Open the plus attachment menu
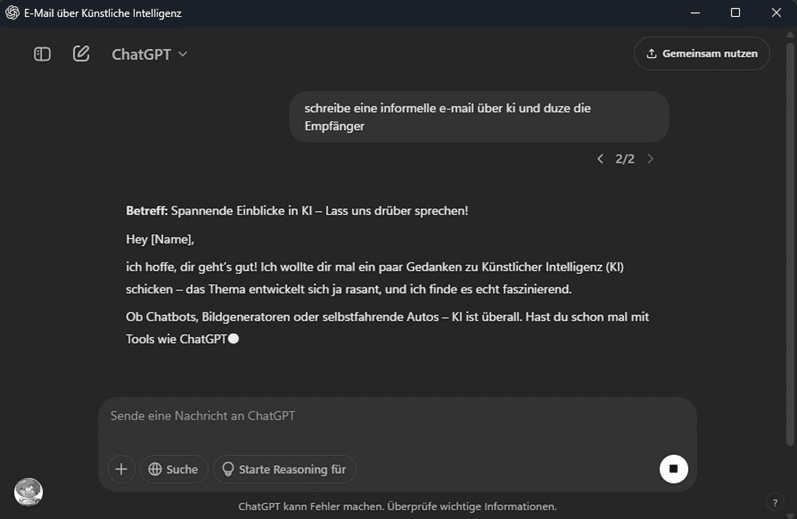The image size is (797, 519). [121, 469]
